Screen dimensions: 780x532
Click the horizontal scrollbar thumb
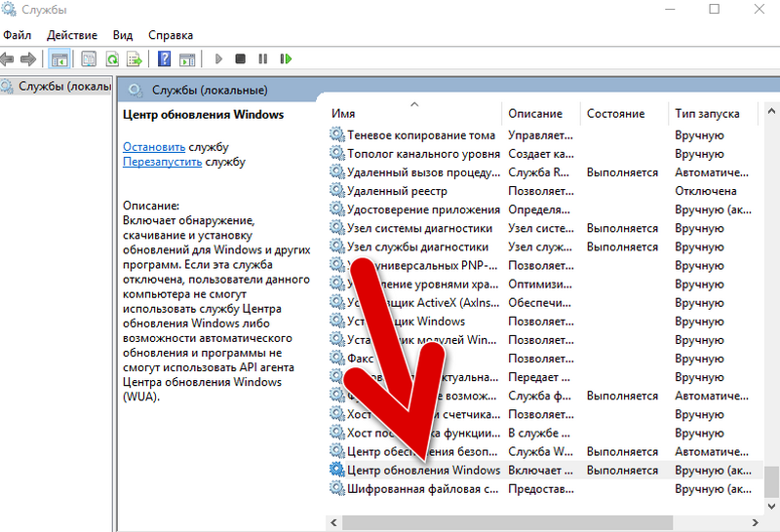click(x=507, y=522)
